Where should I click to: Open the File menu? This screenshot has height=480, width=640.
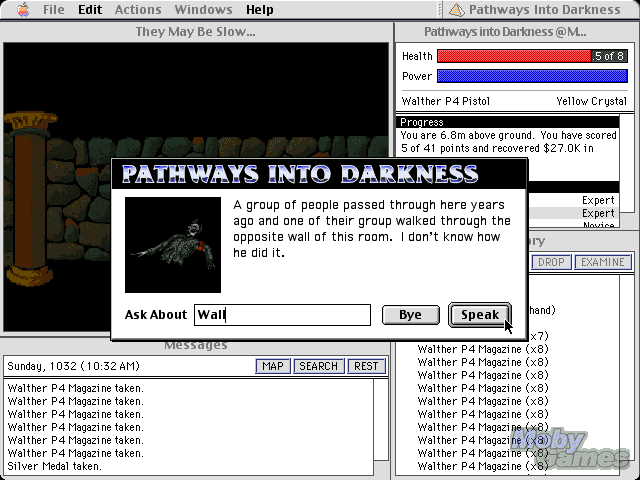click(x=54, y=9)
